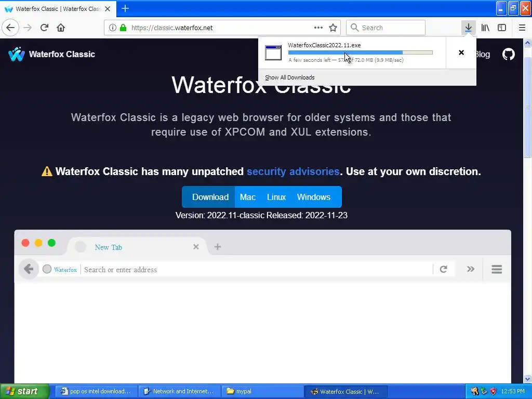
Task: Click the browser mockup preview image
Action: click(262, 307)
